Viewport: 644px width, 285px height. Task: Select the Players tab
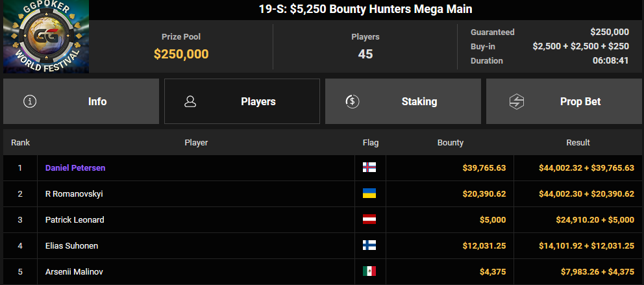tap(242, 101)
